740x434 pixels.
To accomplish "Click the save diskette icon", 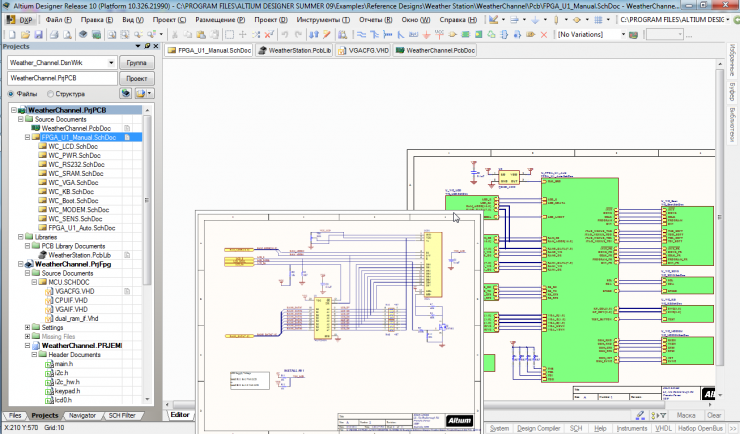I will [38, 35].
